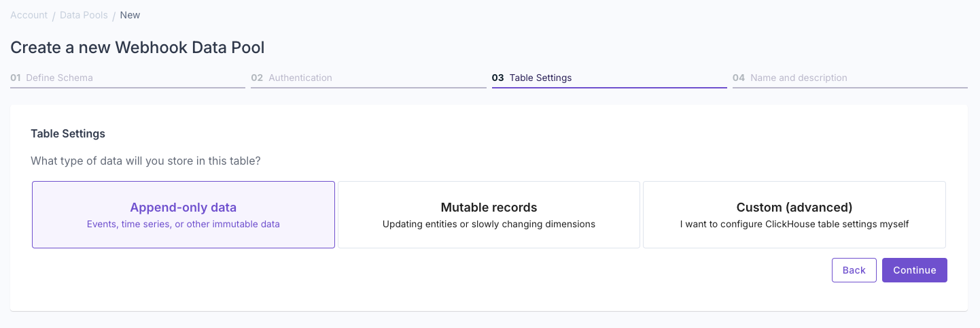Choose the Mutable records card

click(489, 214)
